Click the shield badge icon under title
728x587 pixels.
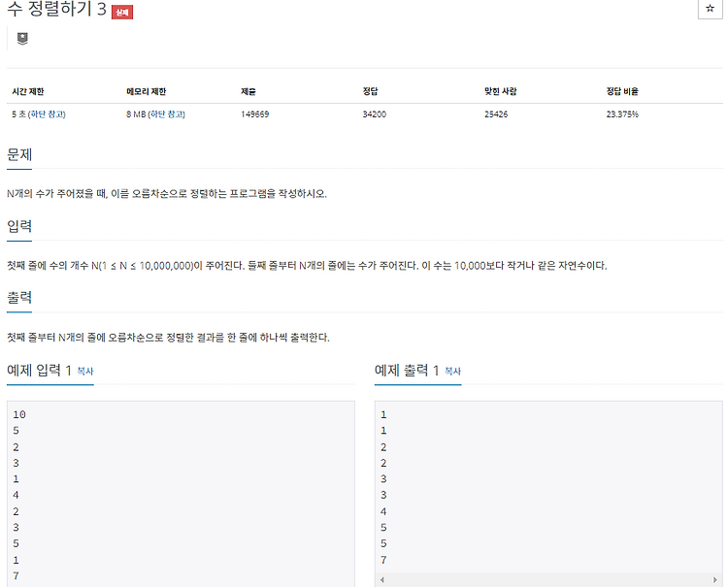pyautogui.click(x=22, y=39)
